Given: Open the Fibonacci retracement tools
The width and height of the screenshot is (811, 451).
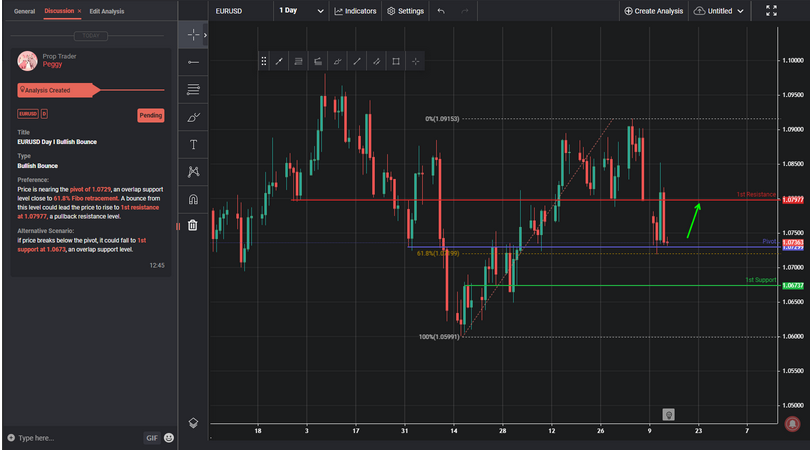Looking at the screenshot, I should coord(193,89).
